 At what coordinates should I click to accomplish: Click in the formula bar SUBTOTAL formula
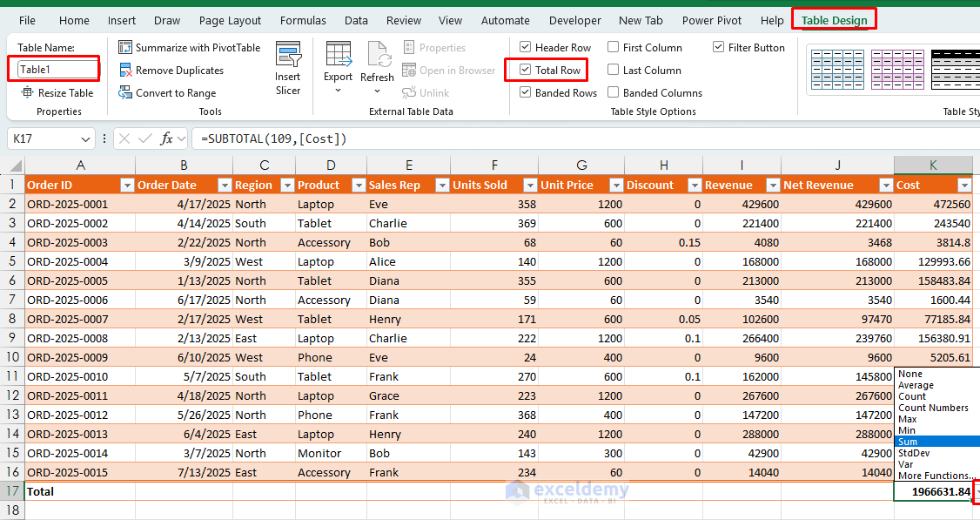tap(274, 138)
